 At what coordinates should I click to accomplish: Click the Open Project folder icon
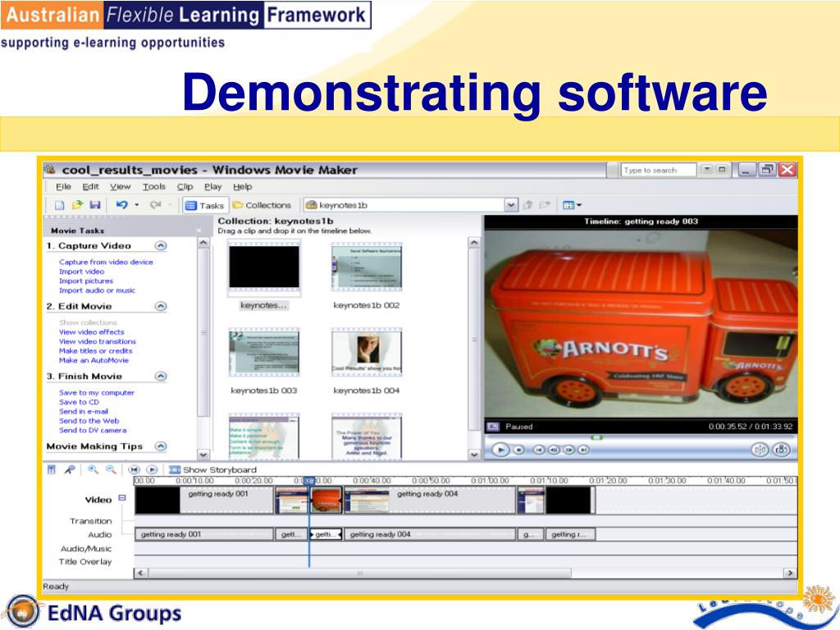click(78, 205)
